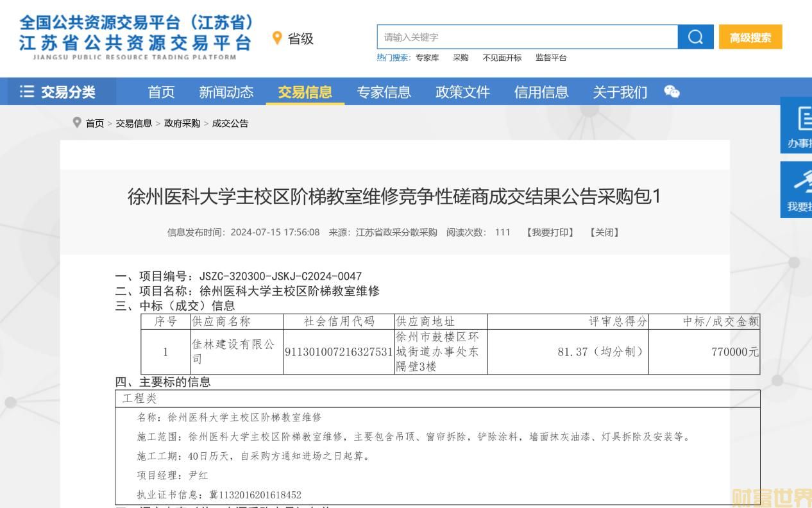Click hot search term 专家库
The width and height of the screenshot is (812, 508).
click(427, 58)
